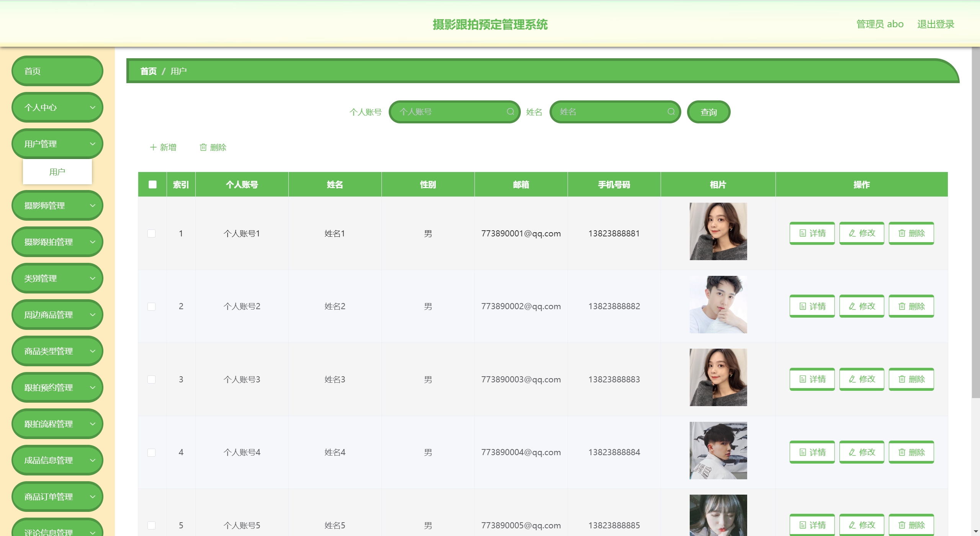Click the 查询 search button
Screen dimensions: 980x536
pyautogui.click(x=708, y=112)
